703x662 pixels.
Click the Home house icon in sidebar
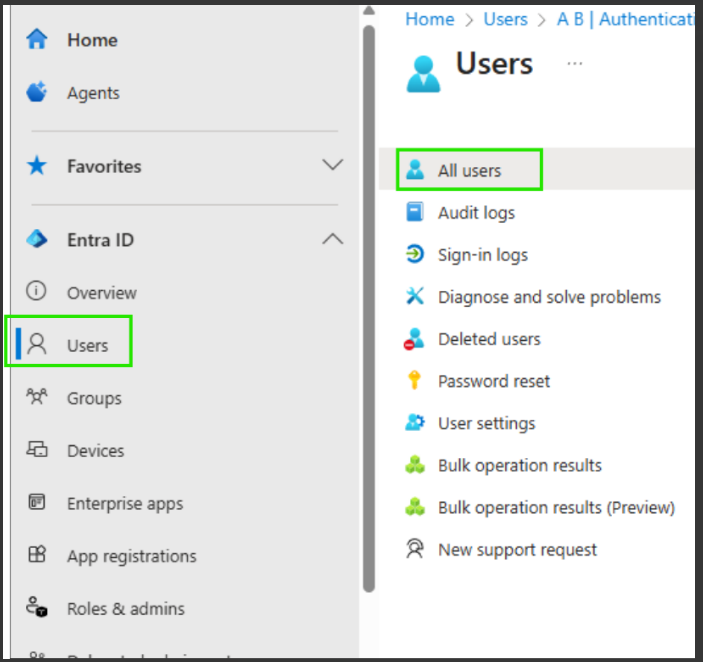[37, 39]
